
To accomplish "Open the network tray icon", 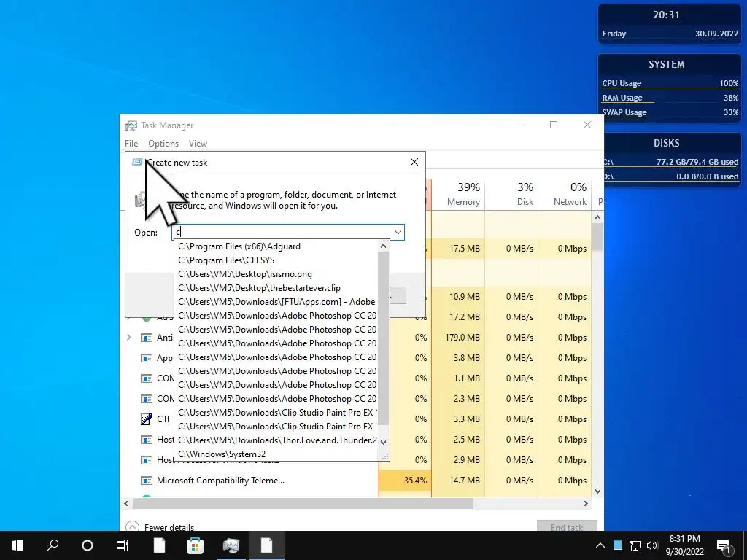I will coord(635,545).
